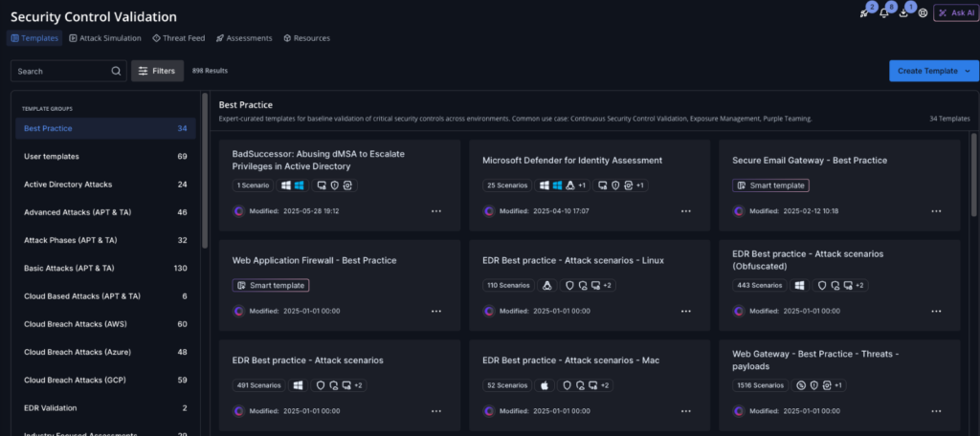Viewport: 980px width, 436px height.
Task: Select Advanced Attacks (APT & TA) group
Action: [x=105, y=212]
